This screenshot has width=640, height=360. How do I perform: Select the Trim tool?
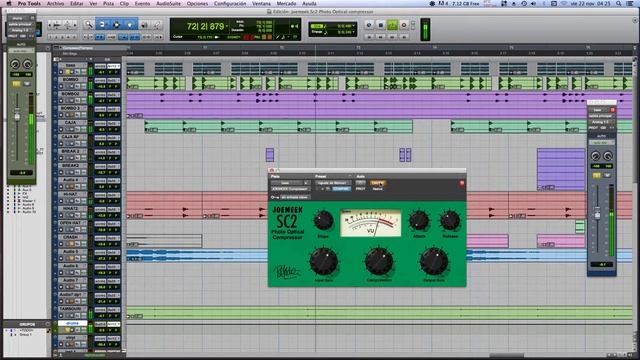102,25
